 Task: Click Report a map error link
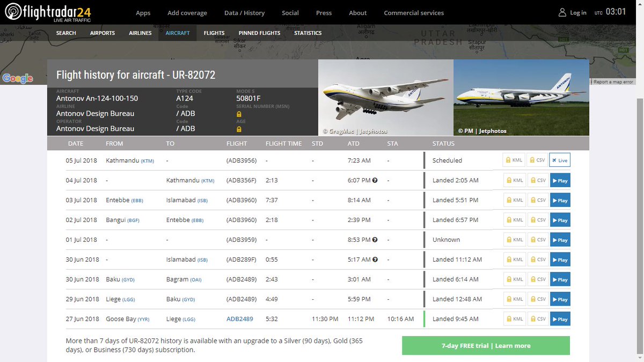point(613,82)
